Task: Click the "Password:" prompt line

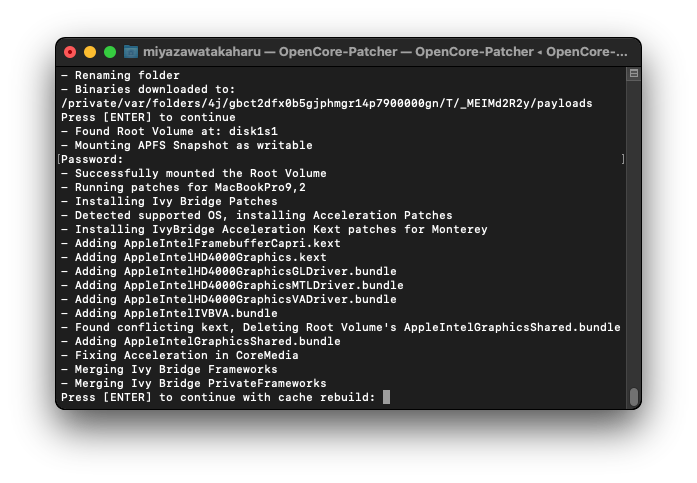Action: [92, 159]
